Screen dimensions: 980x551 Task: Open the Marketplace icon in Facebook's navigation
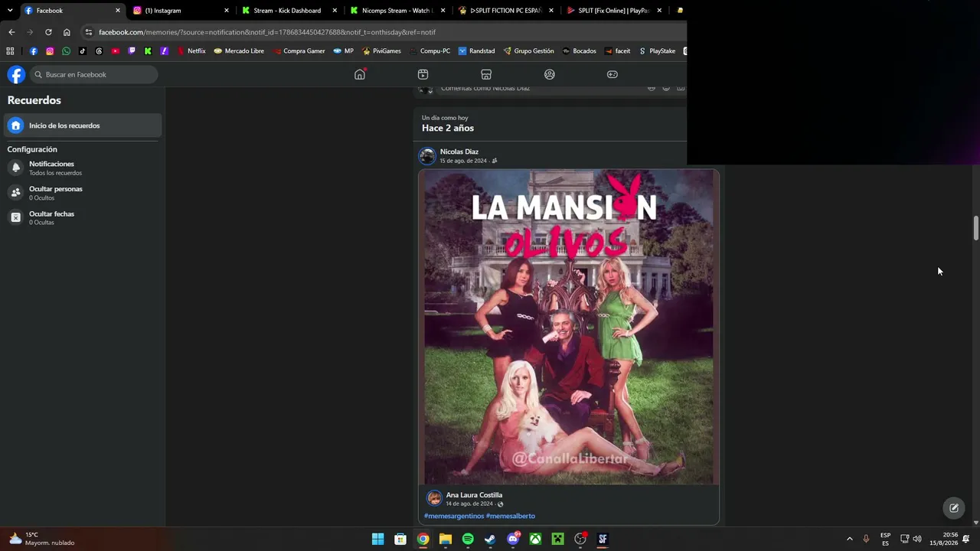point(486,74)
